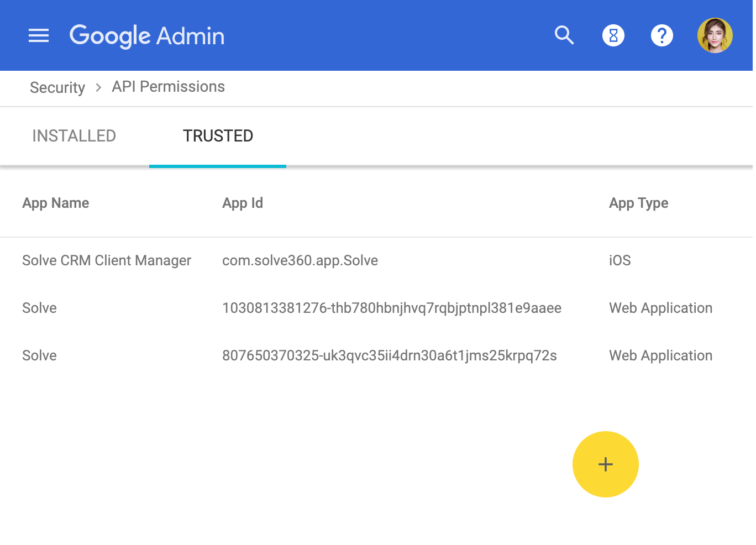Image resolution: width=756 pixels, height=545 pixels.
Task: Go to Security in the breadcrumb
Action: tap(57, 87)
